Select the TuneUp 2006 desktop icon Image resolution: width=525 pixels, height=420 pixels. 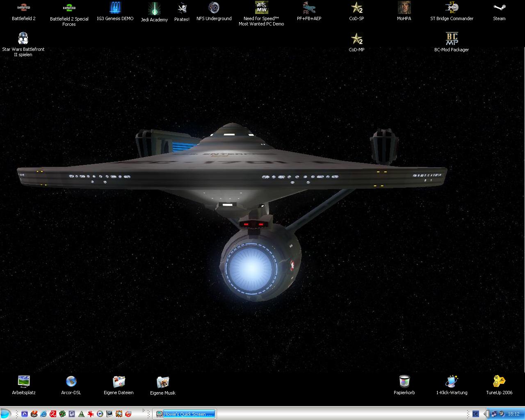pyautogui.click(x=499, y=386)
